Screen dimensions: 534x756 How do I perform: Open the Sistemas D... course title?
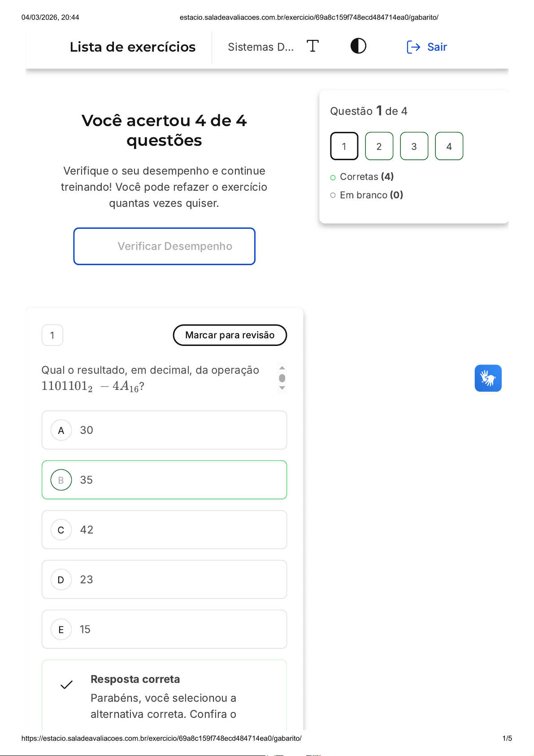click(x=260, y=47)
